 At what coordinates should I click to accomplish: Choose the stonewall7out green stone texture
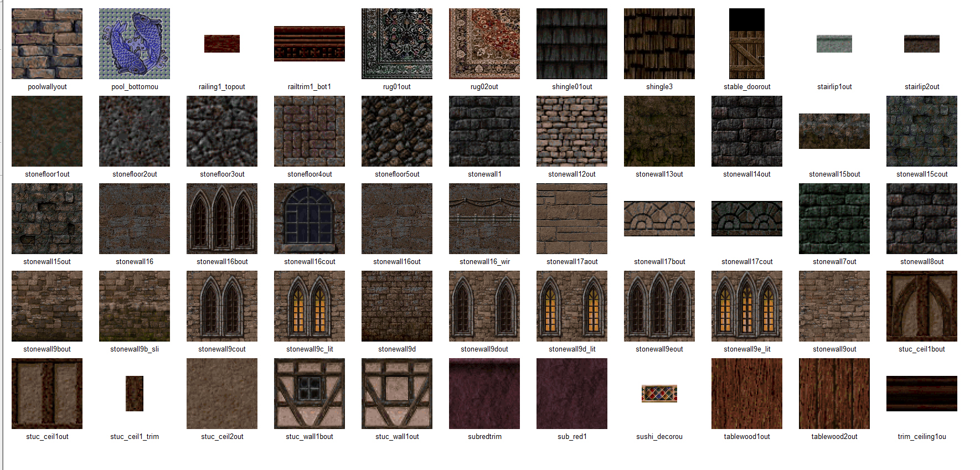pos(834,219)
